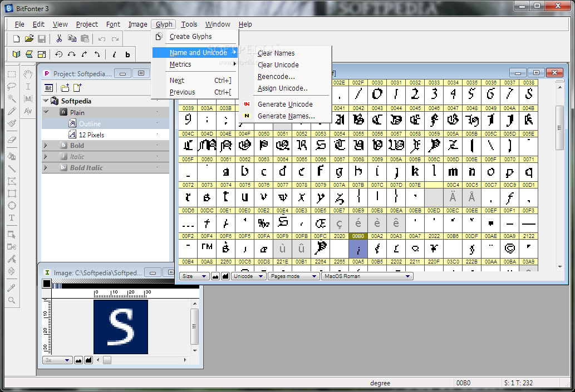Screen dimensions: 575x392
Task: Click the New document icon
Action: coord(17,38)
